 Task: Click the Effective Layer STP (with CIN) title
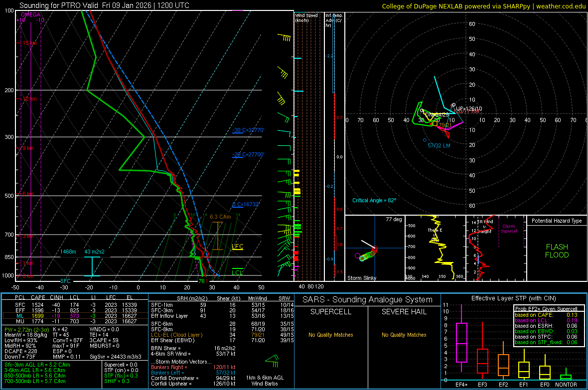513,298
